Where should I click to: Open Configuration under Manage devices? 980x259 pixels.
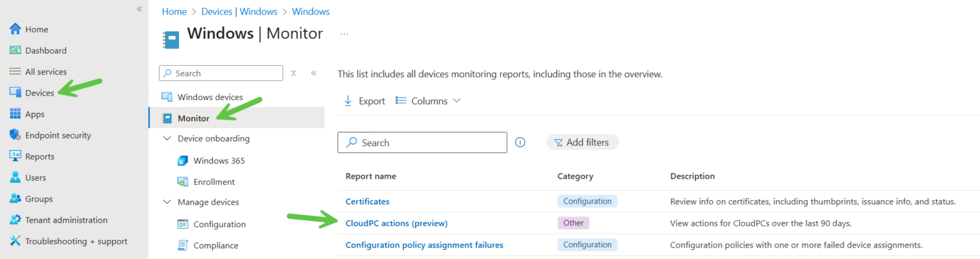pyautogui.click(x=219, y=225)
